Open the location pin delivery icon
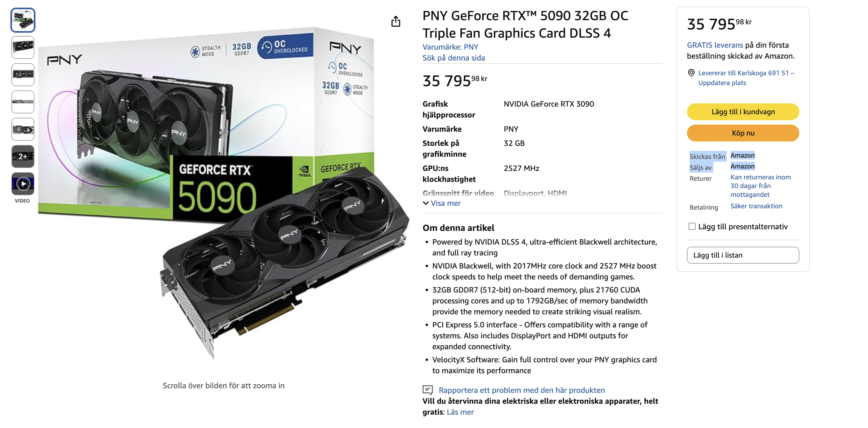The height and width of the screenshot is (428, 868). pyautogui.click(x=691, y=73)
